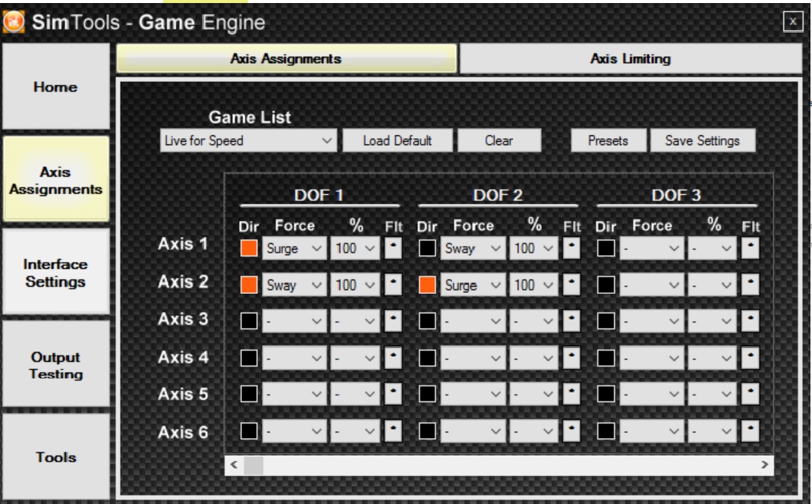The height and width of the screenshot is (504, 812).
Task: Toggle Axis 1 DOF 3 direction box
Action: (x=606, y=248)
